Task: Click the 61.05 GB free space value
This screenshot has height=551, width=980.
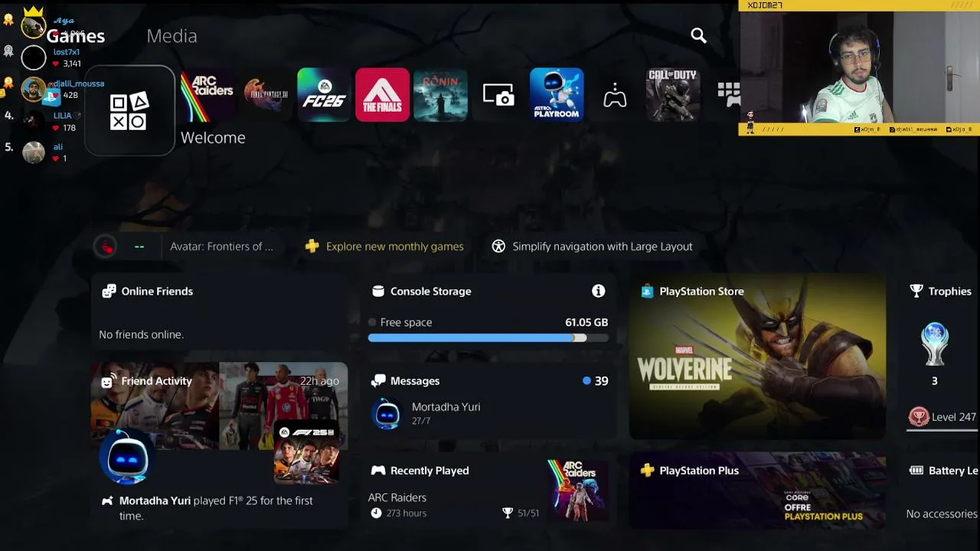Action: 586,322
